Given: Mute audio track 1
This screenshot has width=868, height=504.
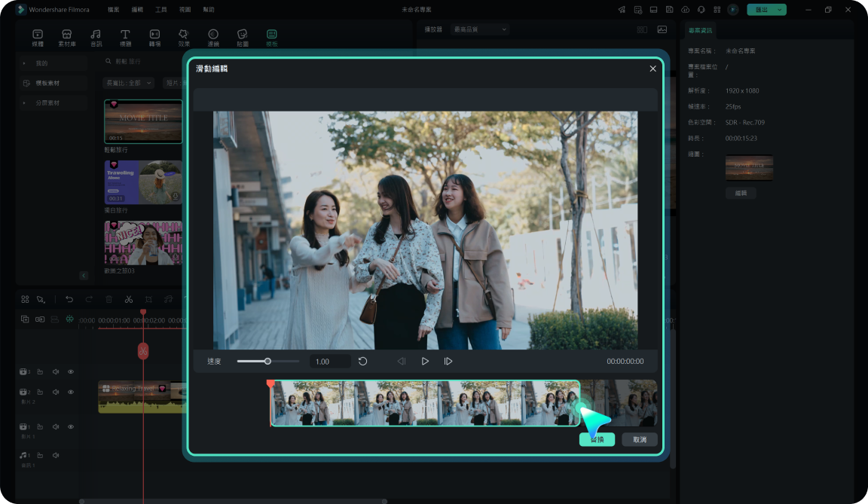Looking at the screenshot, I should point(56,455).
